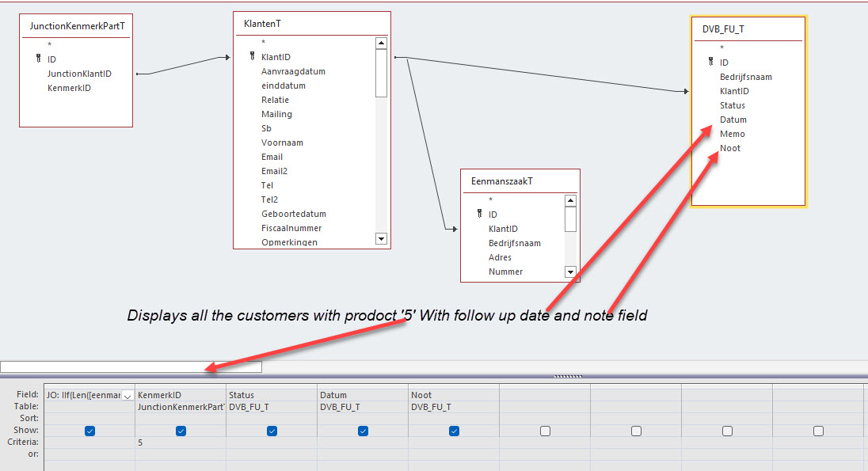Click the scroll-up arrow on the KlantenT field list

point(381,44)
